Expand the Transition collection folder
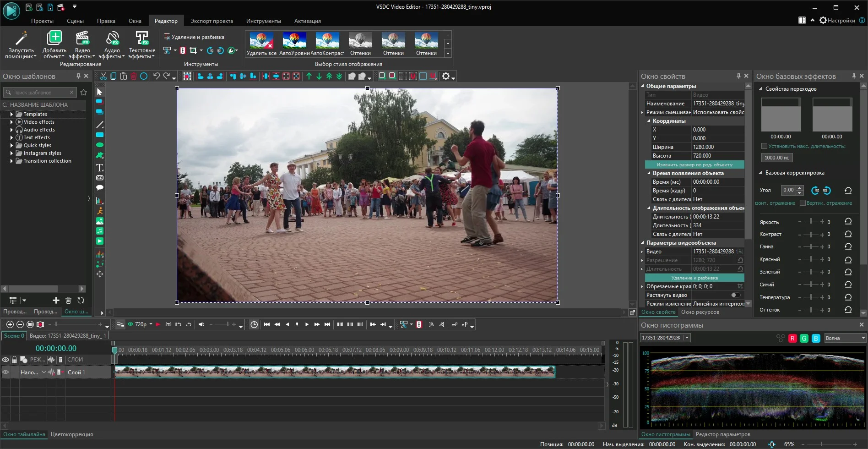The width and height of the screenshot is (868, 449). (x=11, y=161)
